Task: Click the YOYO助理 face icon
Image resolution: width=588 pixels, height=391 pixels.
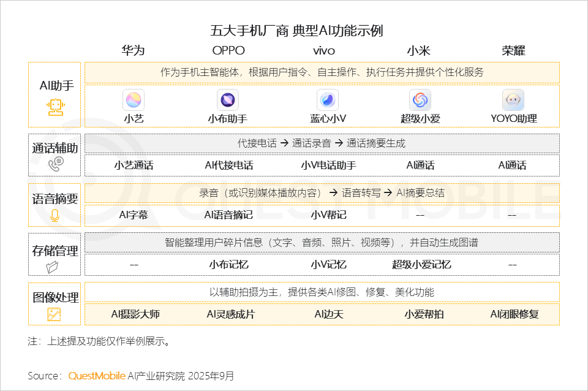Action: pyautogui.click(x=513, y=100)
